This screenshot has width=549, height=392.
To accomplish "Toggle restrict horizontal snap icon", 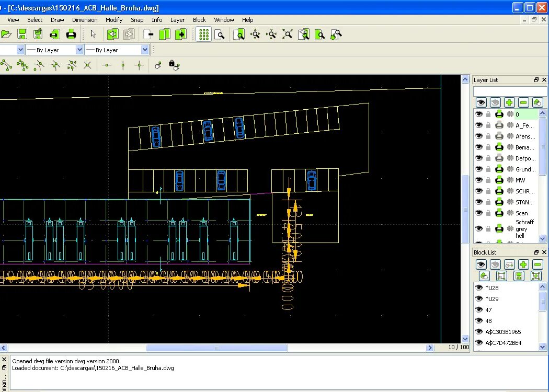I will pos(107,65).
